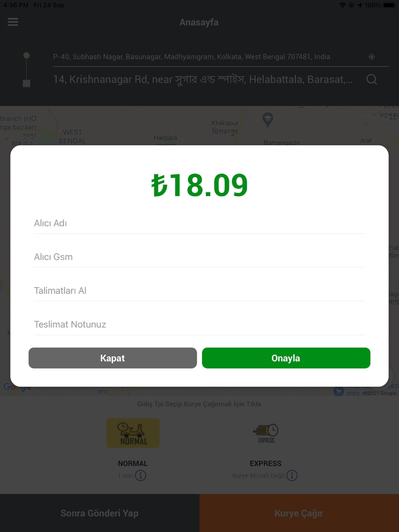Tap the Kurye Çağır button
This screenshot has height=532, width=399.
click(299, 513)
